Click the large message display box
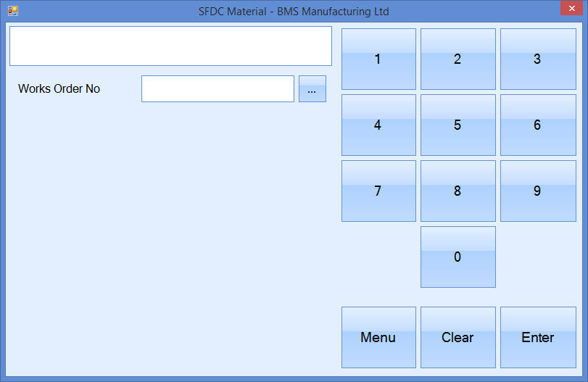This screenshot has height=382, width=588. 170,46
